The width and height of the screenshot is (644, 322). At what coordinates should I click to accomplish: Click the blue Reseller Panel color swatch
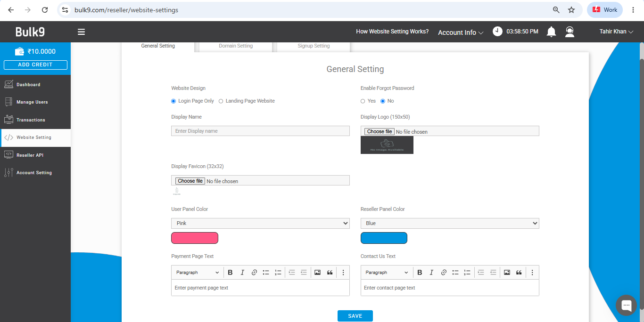coord(384,238)
